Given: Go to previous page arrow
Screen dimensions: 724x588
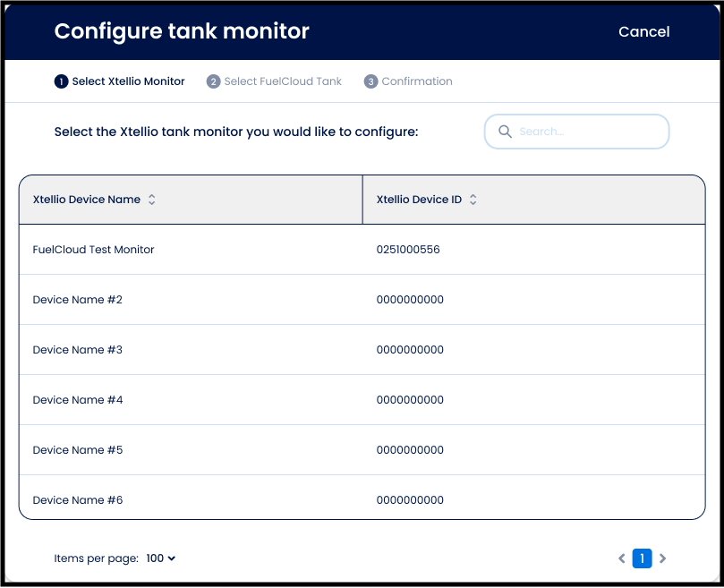Looking at the screenshot, I should [x=622, y=558].
